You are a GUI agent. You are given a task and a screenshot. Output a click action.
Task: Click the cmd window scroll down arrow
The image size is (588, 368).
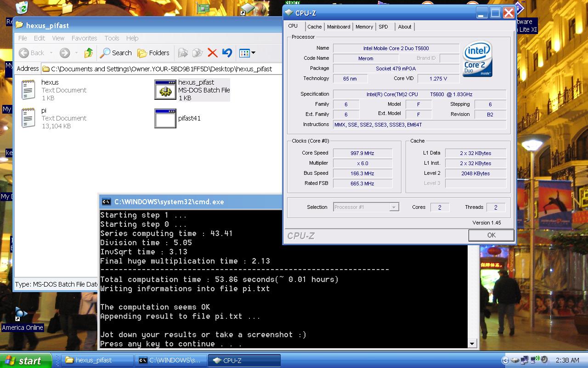tap(472, 344)
